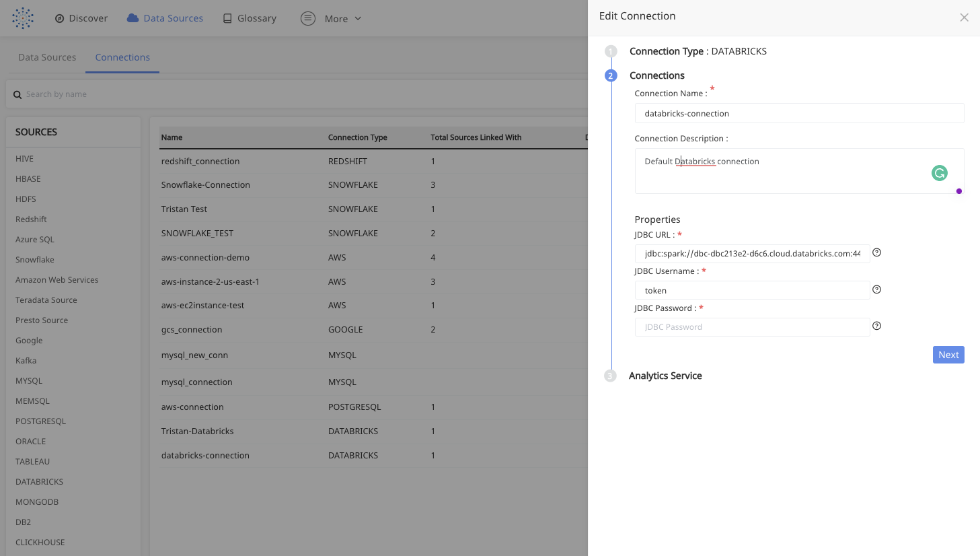The height and width of the screenshot is (556, 980).
Task: Click the Connection Description text area
Action: 799,171
